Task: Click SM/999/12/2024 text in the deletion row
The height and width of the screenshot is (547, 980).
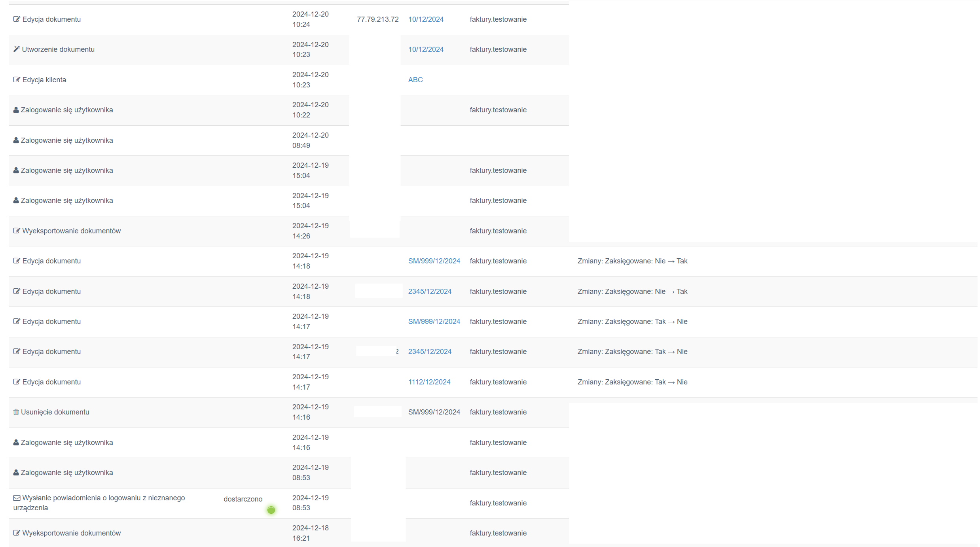Action: point(434,412)
